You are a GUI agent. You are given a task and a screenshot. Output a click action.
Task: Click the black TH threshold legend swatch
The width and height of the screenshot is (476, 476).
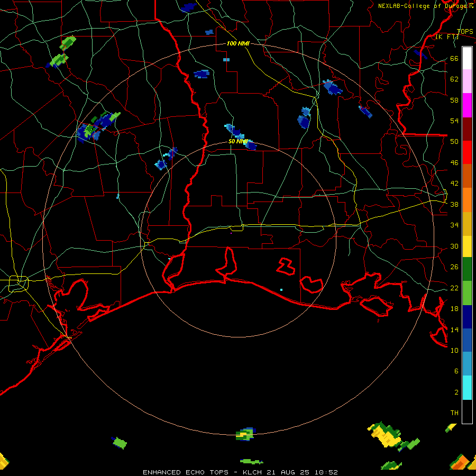click(467, 411)
